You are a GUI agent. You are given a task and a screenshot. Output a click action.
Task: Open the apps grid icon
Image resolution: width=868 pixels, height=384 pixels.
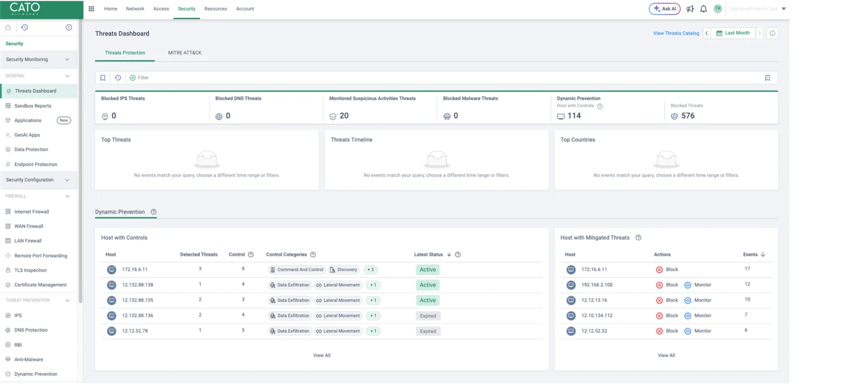[91, 8]
